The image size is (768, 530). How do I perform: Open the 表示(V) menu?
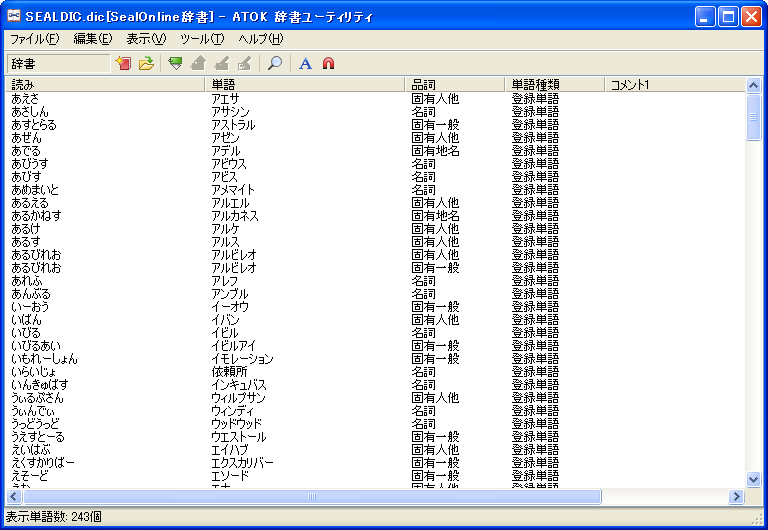click(146, 39)
